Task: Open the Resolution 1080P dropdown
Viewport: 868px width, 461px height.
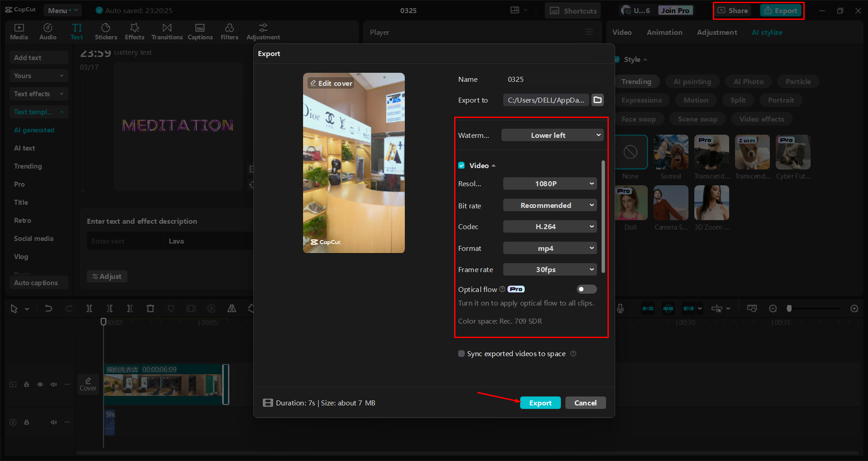Action: click(550, 183)
